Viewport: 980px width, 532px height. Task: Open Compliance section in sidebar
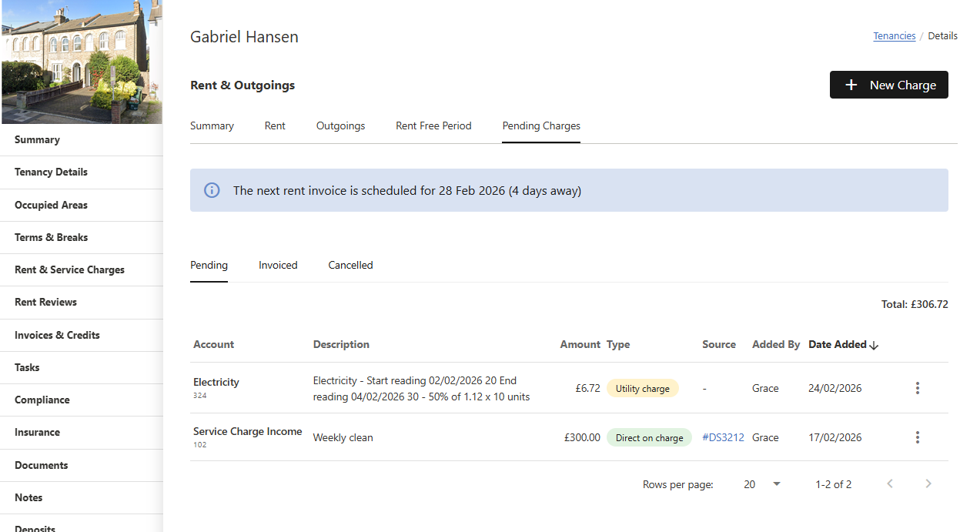coord(42,400)
